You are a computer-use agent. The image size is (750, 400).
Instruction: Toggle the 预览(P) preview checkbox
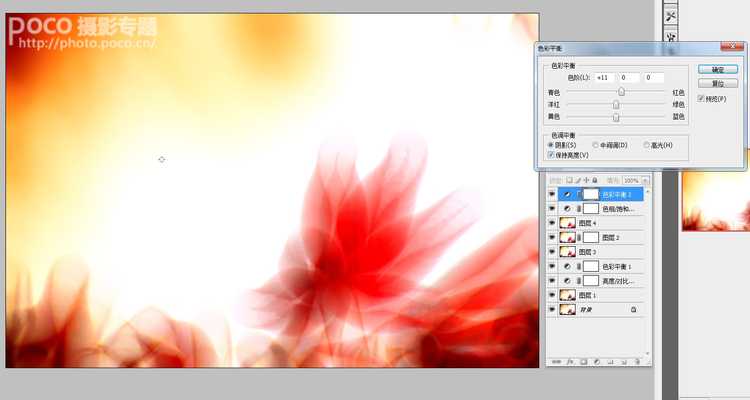click(x=701, y=99)
